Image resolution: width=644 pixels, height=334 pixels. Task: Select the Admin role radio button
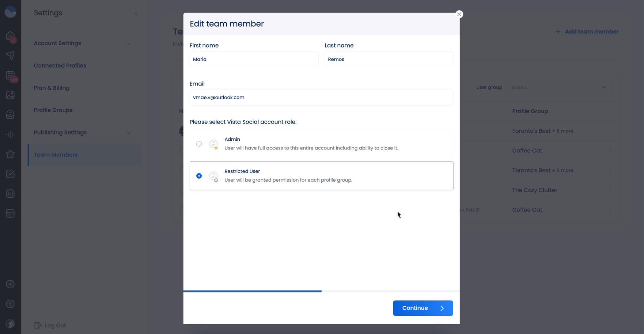point(199,144)
